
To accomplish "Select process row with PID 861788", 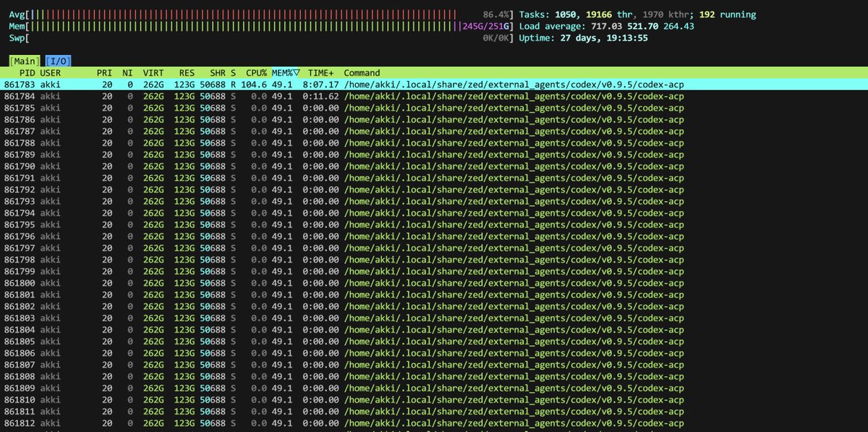I will 434,143.
